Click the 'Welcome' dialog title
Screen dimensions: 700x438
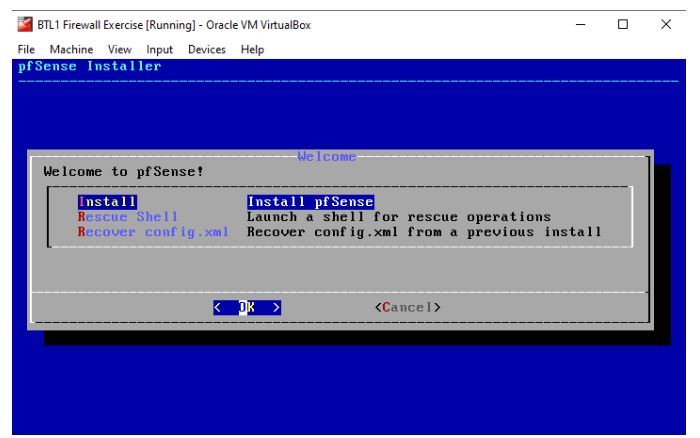(x=327, y=156)
